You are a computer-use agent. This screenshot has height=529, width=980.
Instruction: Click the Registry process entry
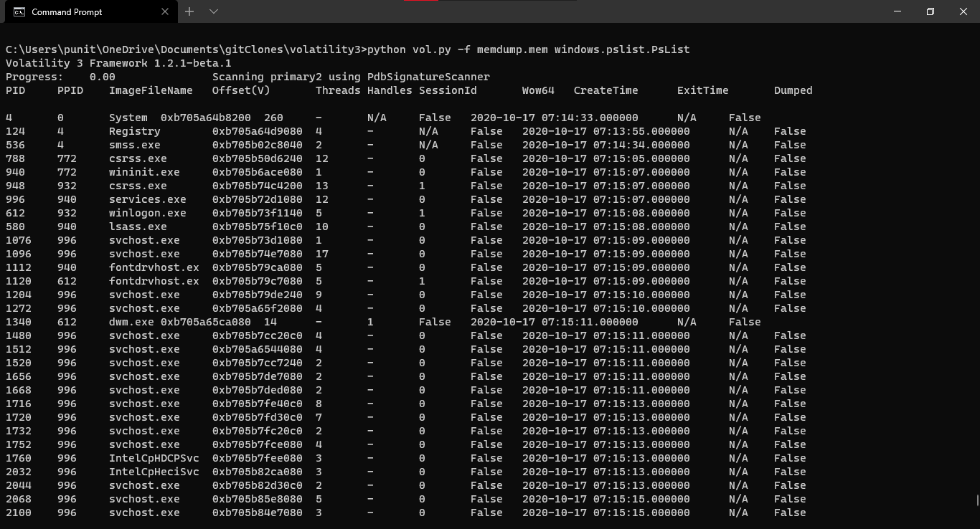[133, 131]
